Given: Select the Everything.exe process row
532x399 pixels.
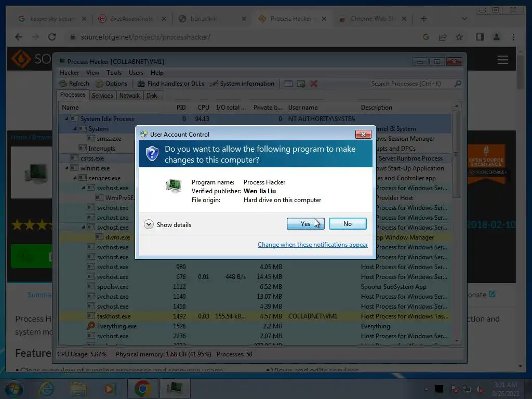Looking at the screenshot, I should (x=255, y=326).
